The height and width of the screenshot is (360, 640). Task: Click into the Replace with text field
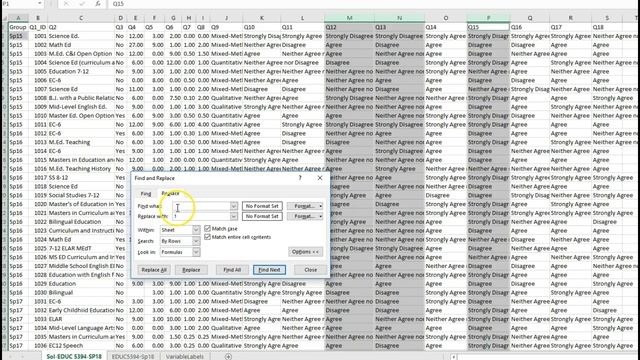(201, 216)
